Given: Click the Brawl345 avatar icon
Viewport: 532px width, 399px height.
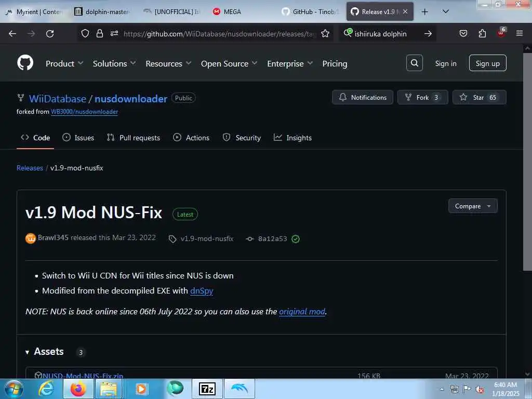Looking at the screenshot, I should (x=31, y=238).
